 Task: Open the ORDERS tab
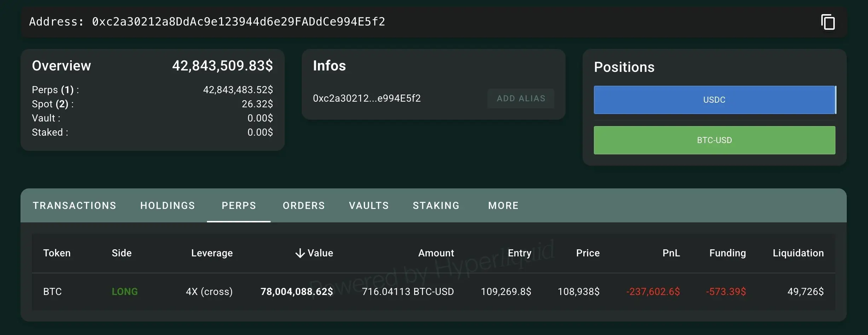coord(303,205)
